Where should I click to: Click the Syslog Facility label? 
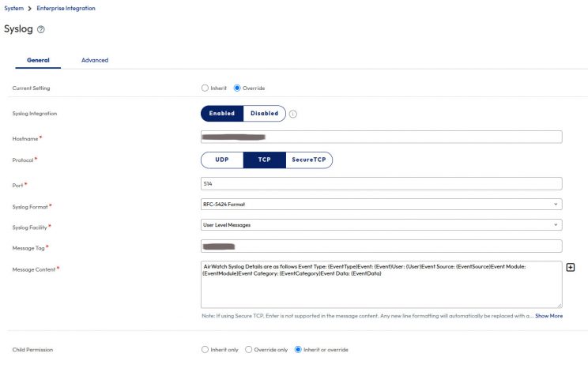pyautogui.click(x=29, y=227)
